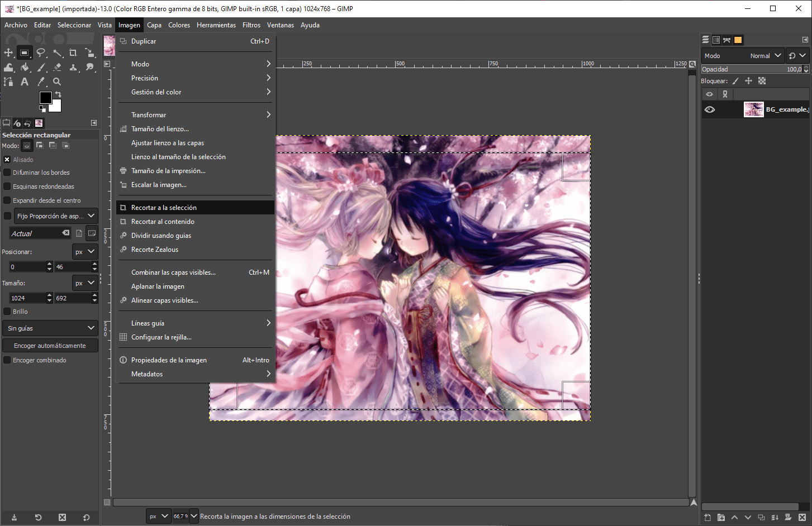Select the Paintbrush tool

click(x=41, y=67)
